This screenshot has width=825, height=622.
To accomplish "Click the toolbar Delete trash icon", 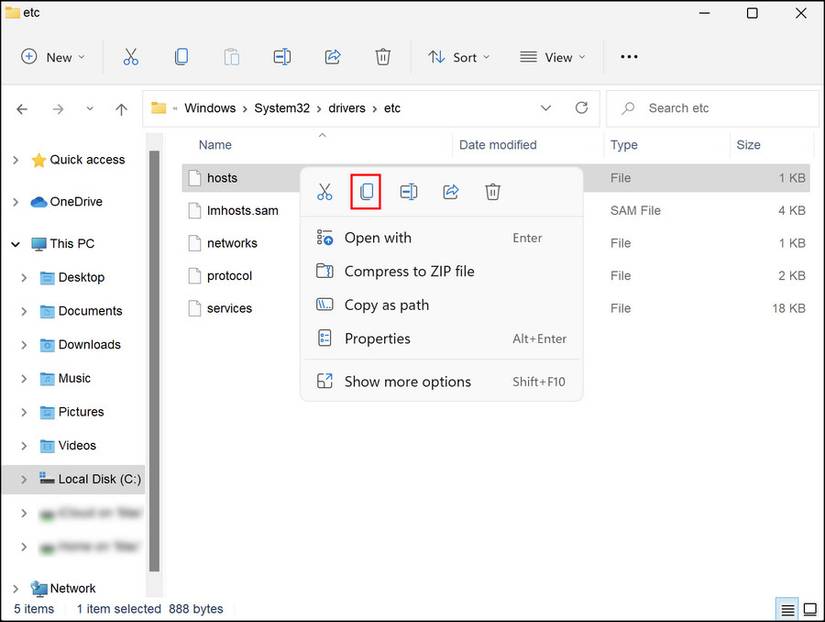I will click(383, 57).
